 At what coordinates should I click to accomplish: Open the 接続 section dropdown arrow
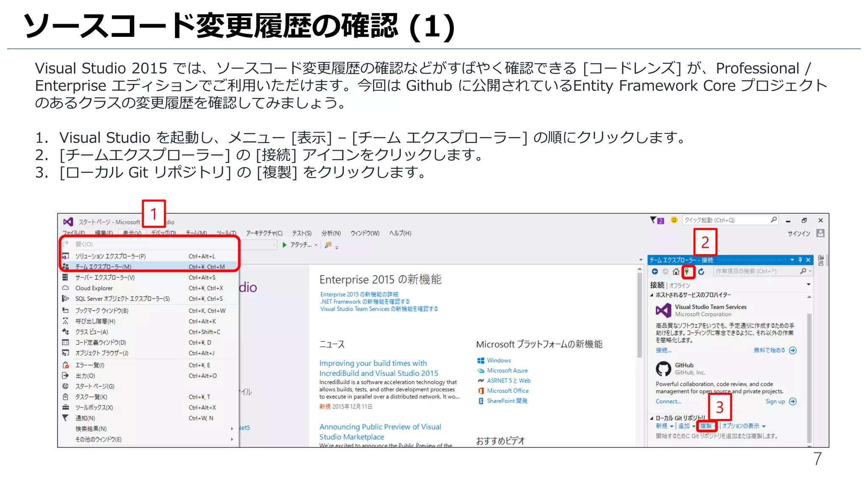pyautogui.click(x=809, y=285)
